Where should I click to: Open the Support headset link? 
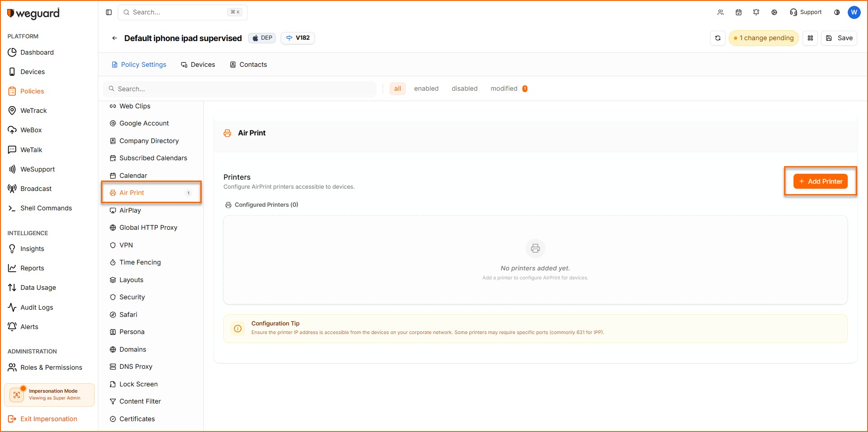tap(806, 12)
